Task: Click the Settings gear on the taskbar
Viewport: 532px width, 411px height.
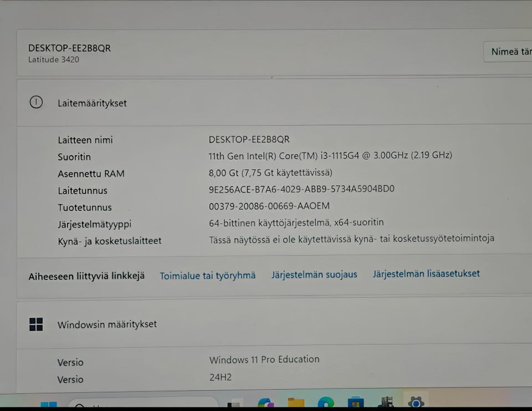Action: coord(416,402)
